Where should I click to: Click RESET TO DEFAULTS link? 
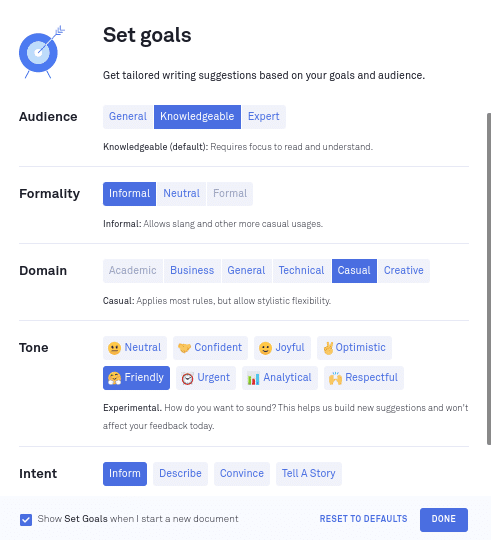pyautogui.click(x=363, y=519)
